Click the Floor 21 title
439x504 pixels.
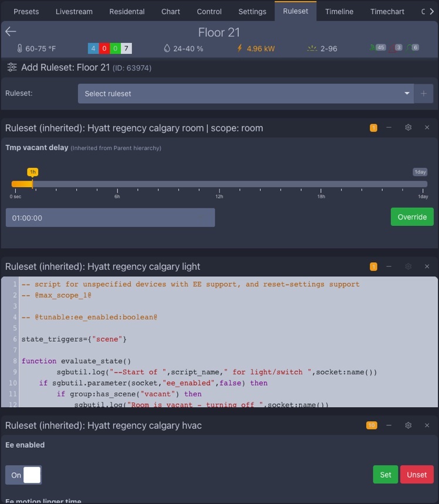[x=219, y=32]
